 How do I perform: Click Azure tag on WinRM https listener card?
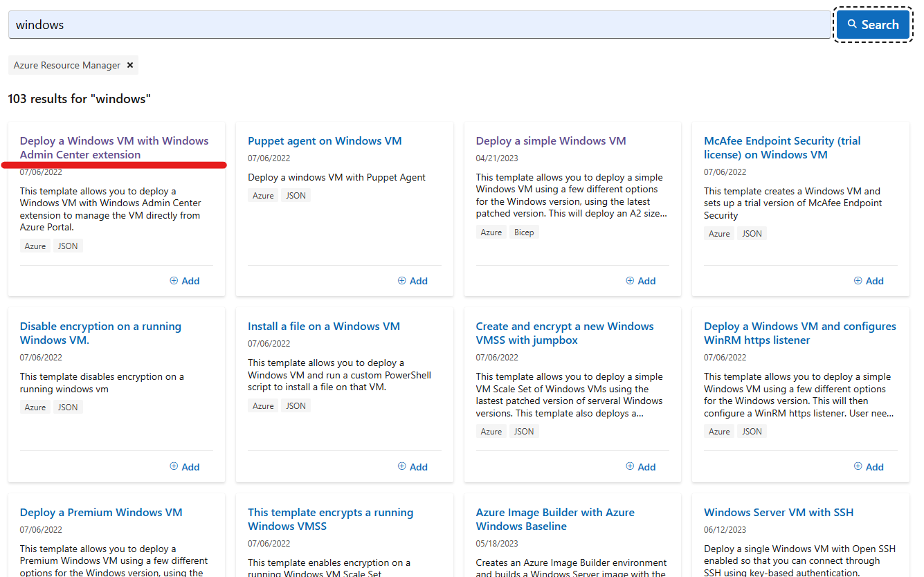pyautogui.click(x=719, y=432)
